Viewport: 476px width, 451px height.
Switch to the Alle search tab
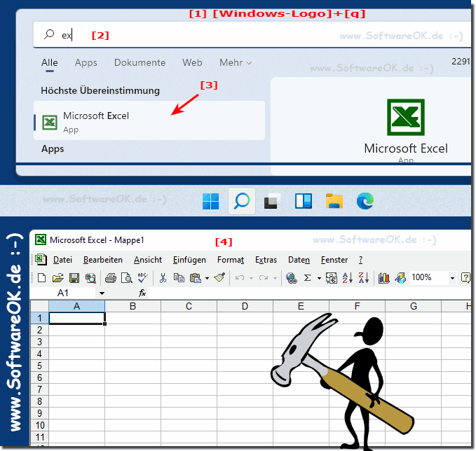point(50,63)
